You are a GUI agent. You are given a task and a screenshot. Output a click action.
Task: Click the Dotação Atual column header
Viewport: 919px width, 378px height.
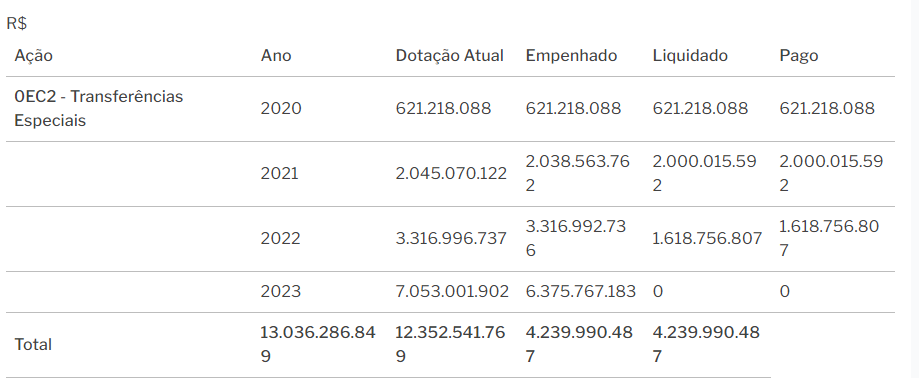click(450, 56)
